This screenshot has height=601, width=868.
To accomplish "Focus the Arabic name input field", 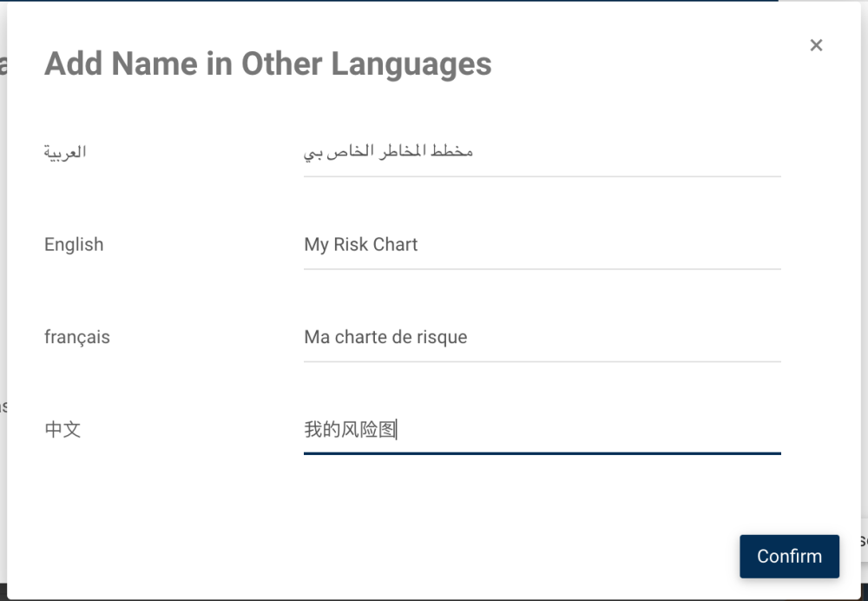I will click(x=542, y=152).
